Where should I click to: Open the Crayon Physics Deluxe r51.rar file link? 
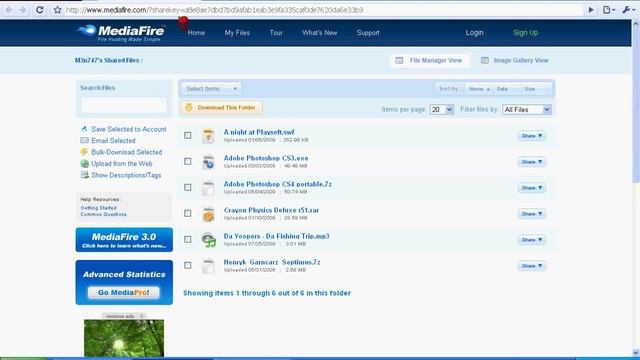tap(271, 210)
